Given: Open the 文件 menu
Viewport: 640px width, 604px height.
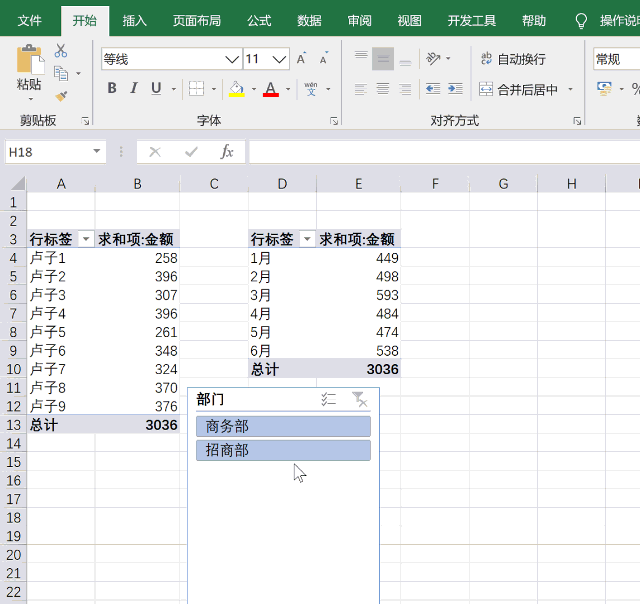Looking at the screenshot, I should 29,20.
